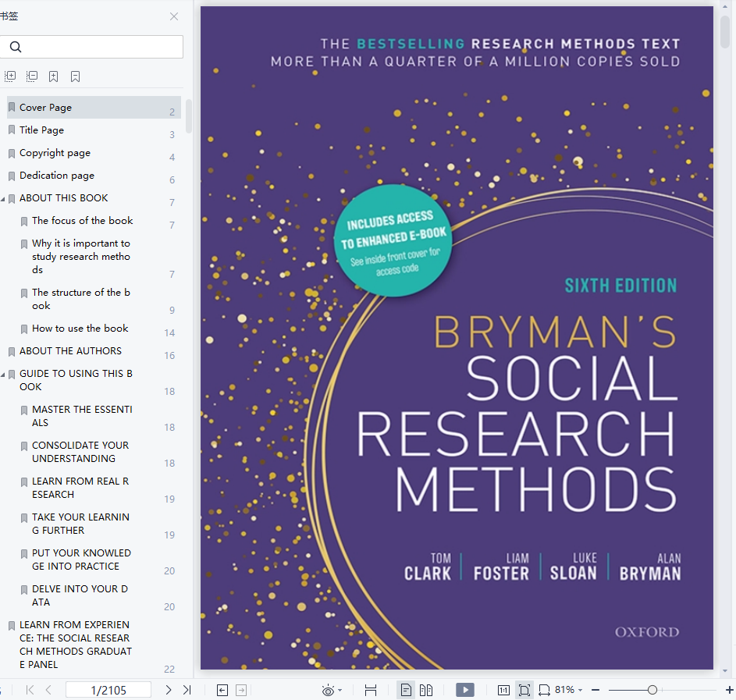Collapse GUIDE TO USING THIS BOOK section
Image resolution: width=736 pixels, height=700 pixels.
3,375
